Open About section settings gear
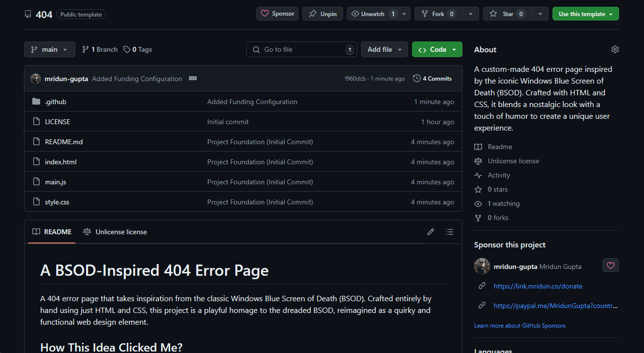Screen dimensions: 644x353 tap(615, 49)
